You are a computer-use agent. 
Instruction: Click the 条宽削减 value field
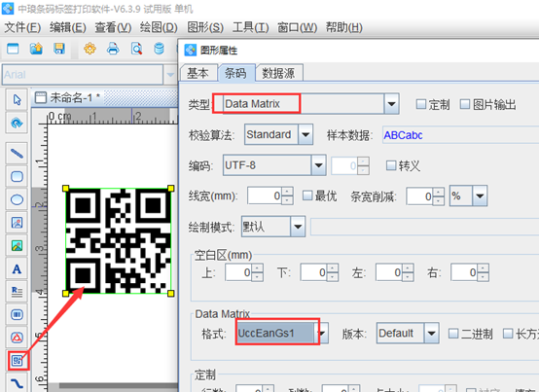tap(419, 196)
